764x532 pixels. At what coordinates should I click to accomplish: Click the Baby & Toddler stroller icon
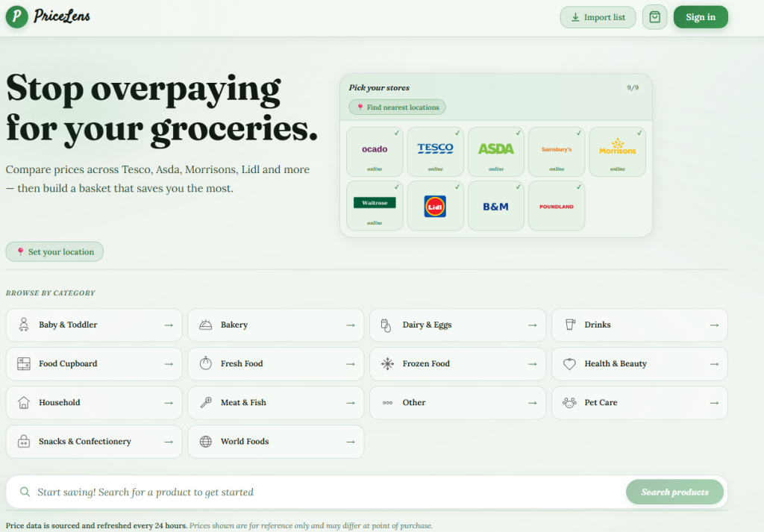click(x=23, y=325)
